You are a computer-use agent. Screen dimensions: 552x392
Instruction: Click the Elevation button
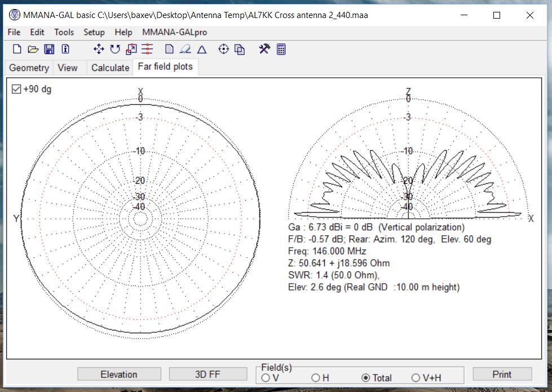pos(119,375)
